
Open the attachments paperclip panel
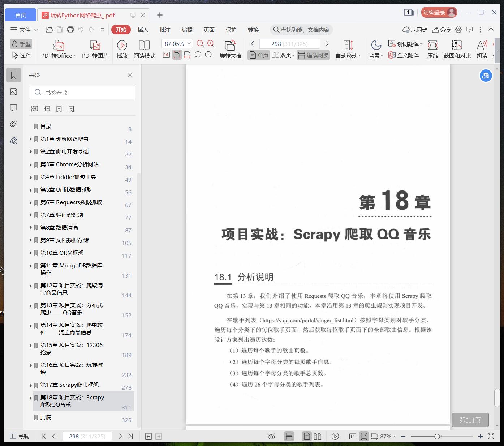point(14,124)
